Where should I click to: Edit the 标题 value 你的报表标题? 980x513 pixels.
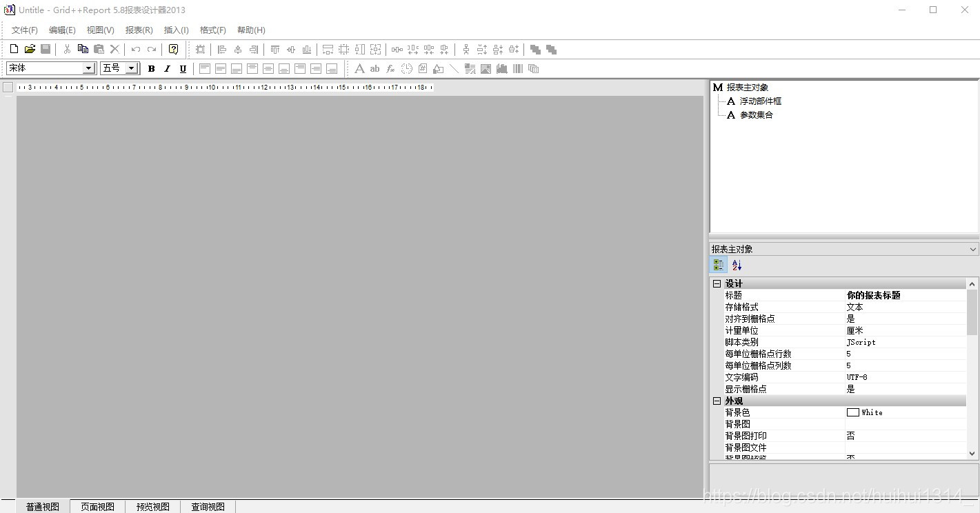906,295
